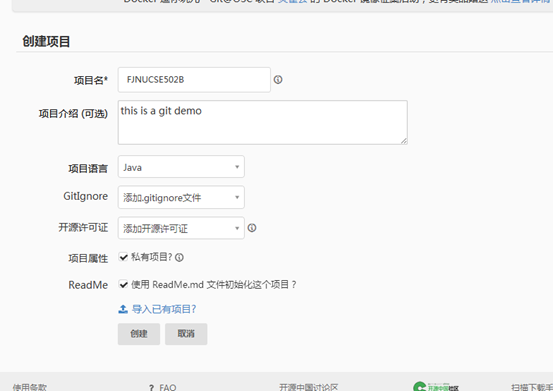
Task: Click the info icon beside open source license dropdown
Action: 252,228
